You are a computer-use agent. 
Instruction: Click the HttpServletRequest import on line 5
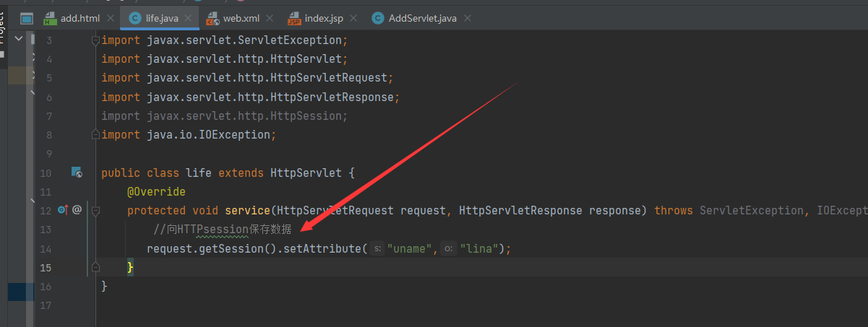247,78
